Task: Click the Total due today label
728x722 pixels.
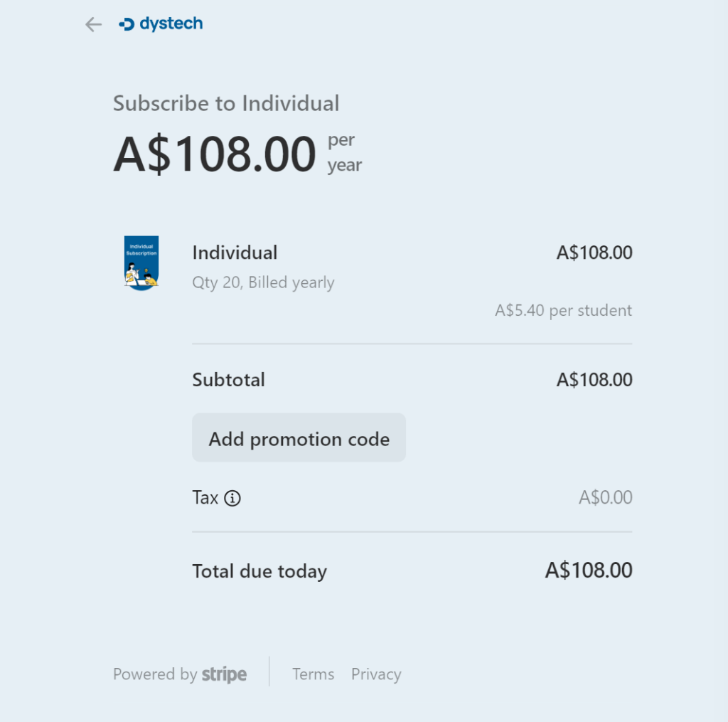Action: pos(259,571)
